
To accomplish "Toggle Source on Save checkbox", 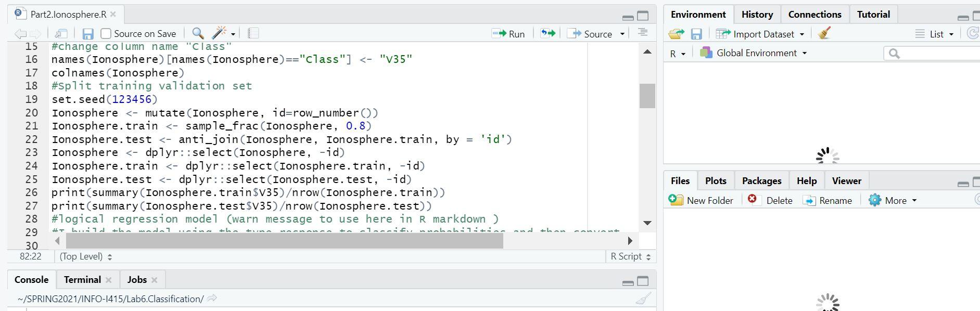I will [106, 34].
